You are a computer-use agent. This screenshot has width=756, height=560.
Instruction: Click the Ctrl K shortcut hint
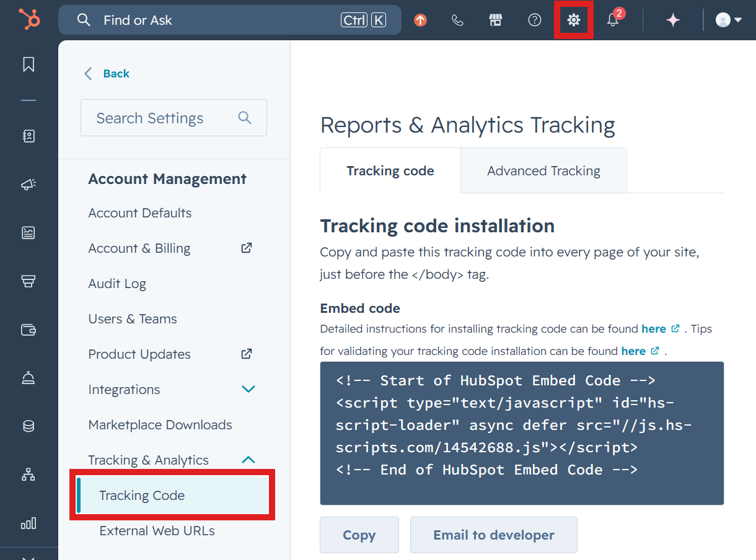click(x=363, y=20)
